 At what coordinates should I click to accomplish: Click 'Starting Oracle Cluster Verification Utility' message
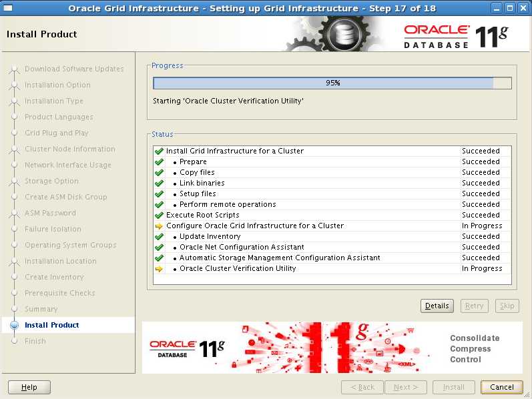tap(228, 101)
